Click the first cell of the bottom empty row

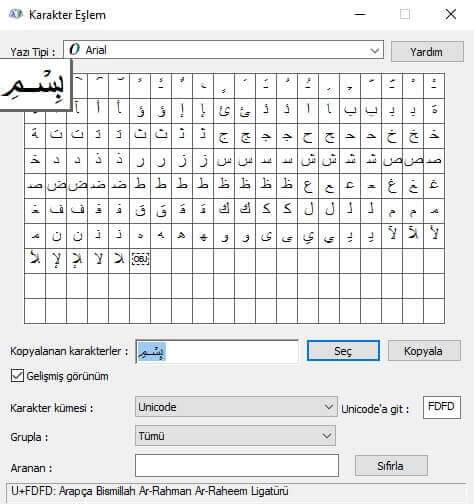coord(35,311)
